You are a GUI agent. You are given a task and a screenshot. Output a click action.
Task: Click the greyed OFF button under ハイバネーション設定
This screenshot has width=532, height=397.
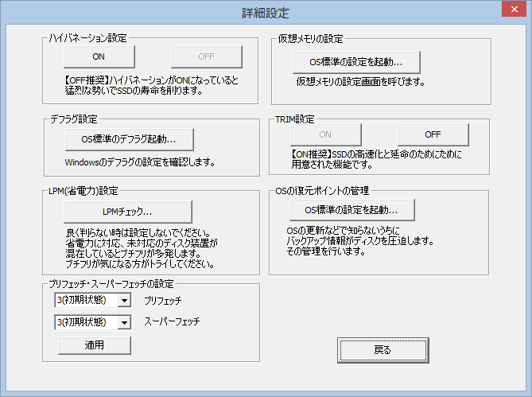click(x=206, y=56)
